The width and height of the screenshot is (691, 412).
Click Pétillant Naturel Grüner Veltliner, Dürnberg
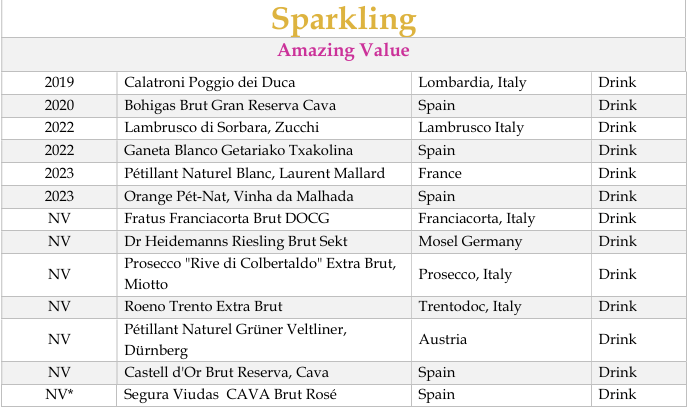click(x=245, y=339)
